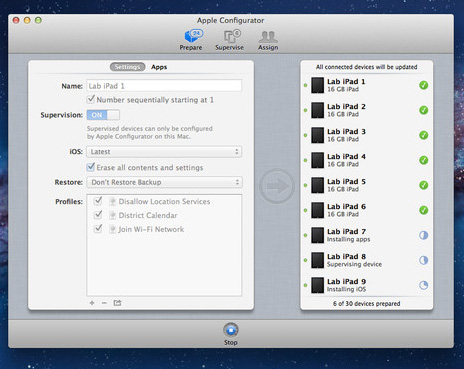This screenshot has width=464, height=369.
Task: Select Lab iPad 1 device icon
Action: [x=318, y=85]
